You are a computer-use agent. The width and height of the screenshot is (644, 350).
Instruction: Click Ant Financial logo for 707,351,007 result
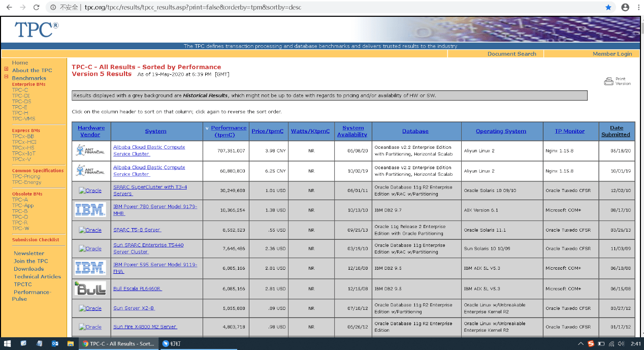(x=90, y=150)
